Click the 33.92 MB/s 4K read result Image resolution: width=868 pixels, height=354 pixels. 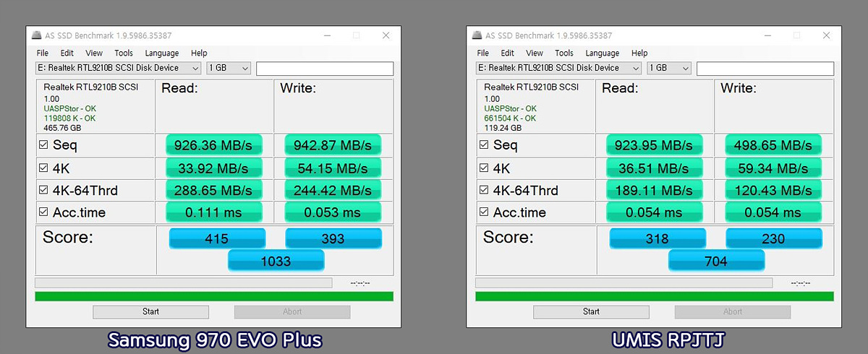(x=213, y=168)
